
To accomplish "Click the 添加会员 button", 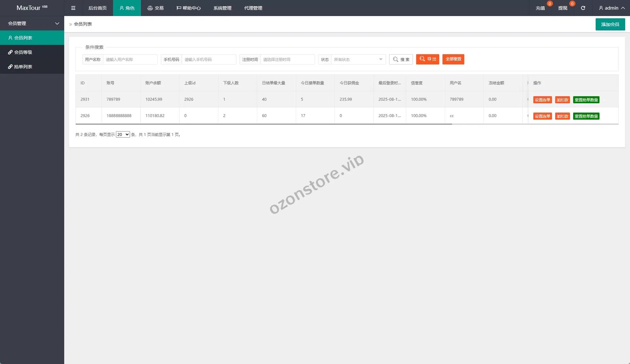I will [x=610, y=24].
